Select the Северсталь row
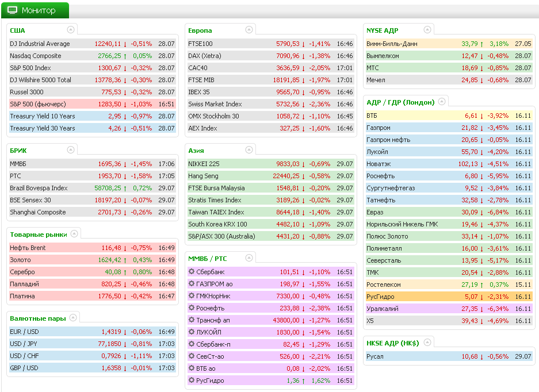The image size is (539, 392). [x=449, y=260]
